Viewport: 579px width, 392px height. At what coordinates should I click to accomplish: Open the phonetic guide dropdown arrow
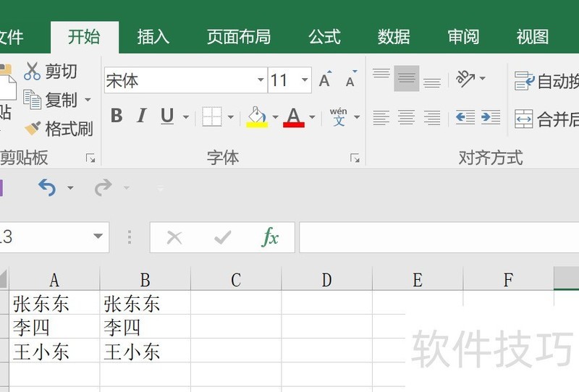tap(356, 117)
